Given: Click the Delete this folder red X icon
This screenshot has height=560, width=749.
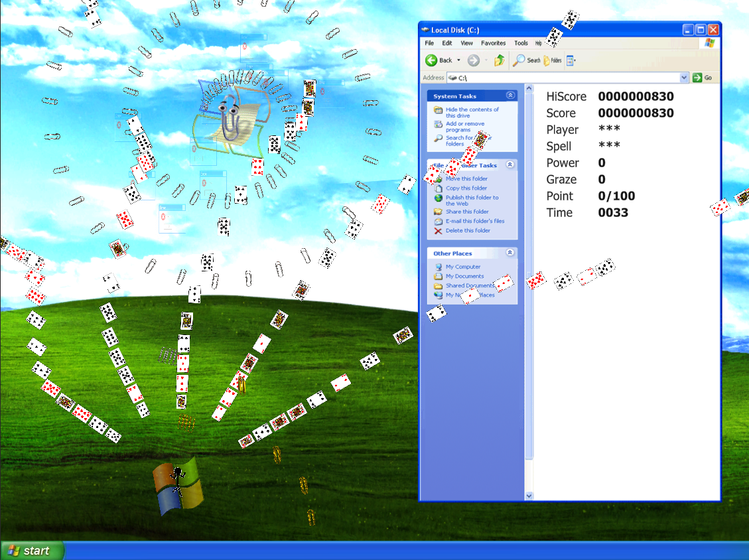Looking at the screenshot, I should tap(438, 231).
